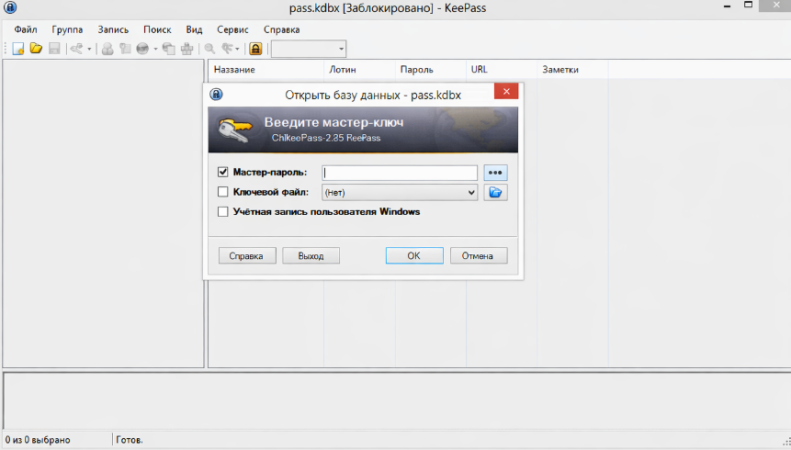791x450 pixels.
Task: Click the Add entry key toolbar icon
Action: pos(77,48)
